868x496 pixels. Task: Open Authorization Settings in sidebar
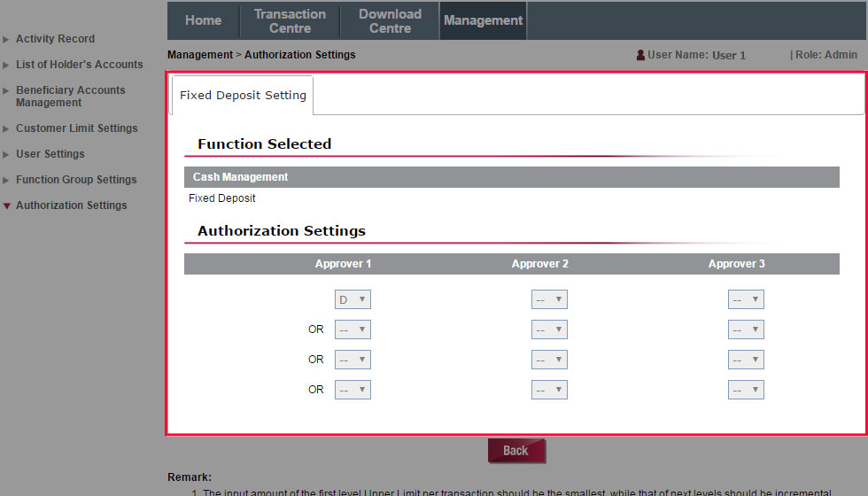point(72,205)
